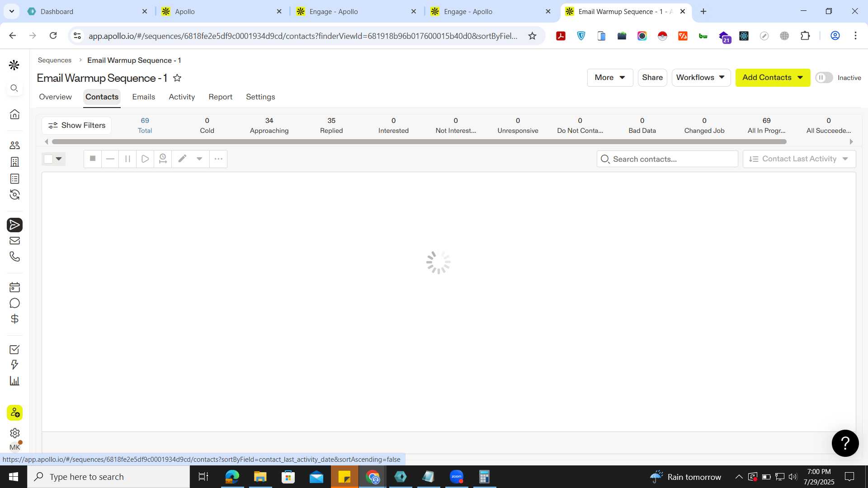The width and height of the screenshot is (868, 488).
Task: Select the Contacts tab
Action: pyautogui.click(x=102, y=97)
